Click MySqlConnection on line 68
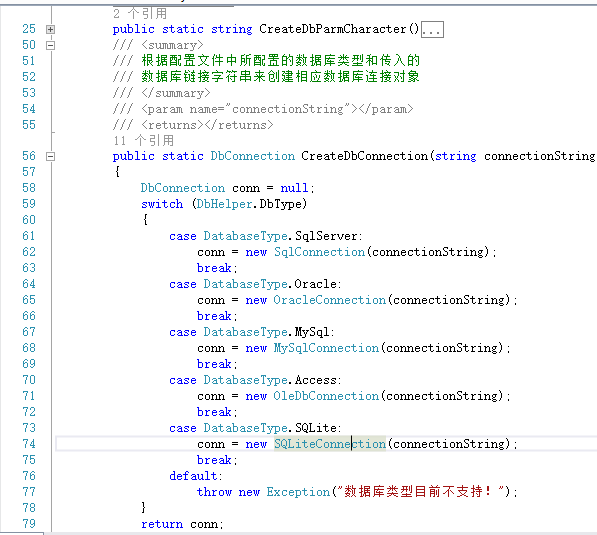The width and height of the screenshot is (597, 535). pyautogui.click(x=326, y=348)
